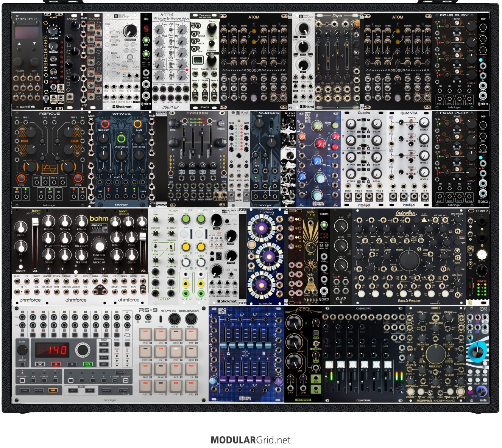
Task: Toggle the RAVE button on Archaea reverb
Action: (316, 334)
